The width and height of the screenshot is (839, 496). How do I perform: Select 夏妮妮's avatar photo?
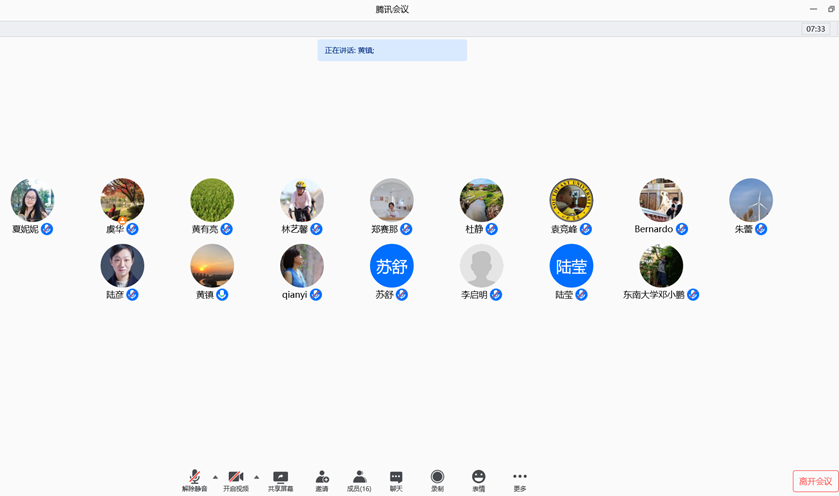32,200
